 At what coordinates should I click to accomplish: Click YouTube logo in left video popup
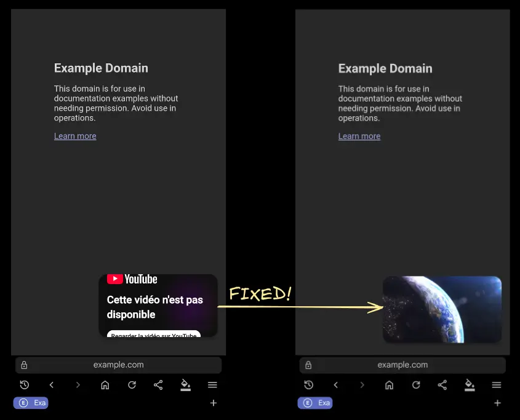[132, 279]
